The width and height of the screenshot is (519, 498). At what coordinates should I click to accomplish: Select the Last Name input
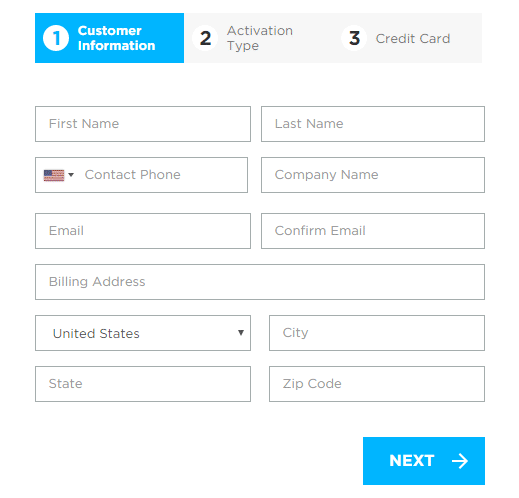pyautogui.click(x=373, y=124)
